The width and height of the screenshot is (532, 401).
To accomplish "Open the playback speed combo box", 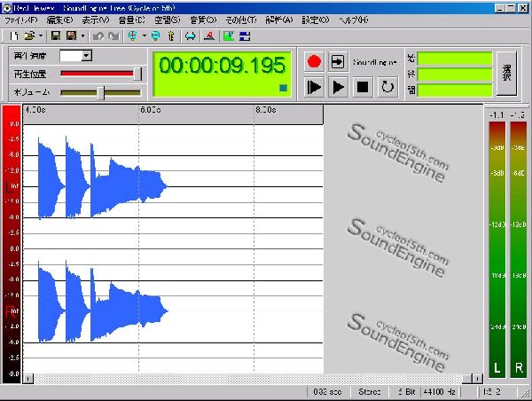I will coord(86,56).
